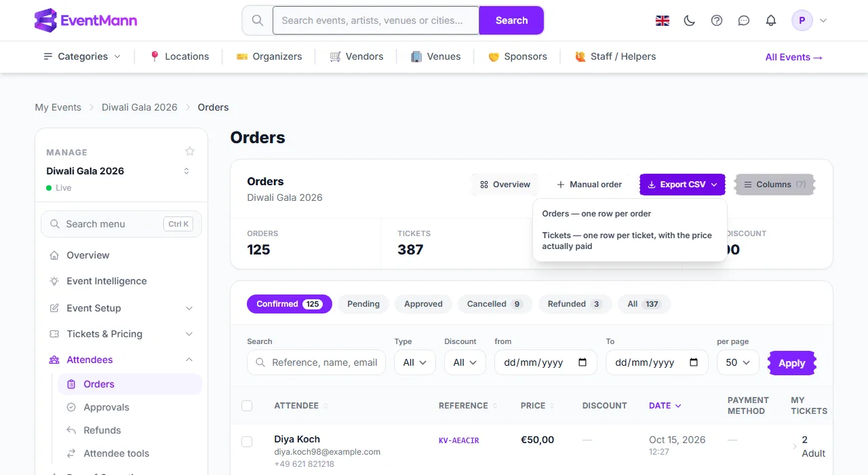The width and height of the screenshot is (868, 475).
Task: Select Orders in the sidebar
Action: point(130,384)
